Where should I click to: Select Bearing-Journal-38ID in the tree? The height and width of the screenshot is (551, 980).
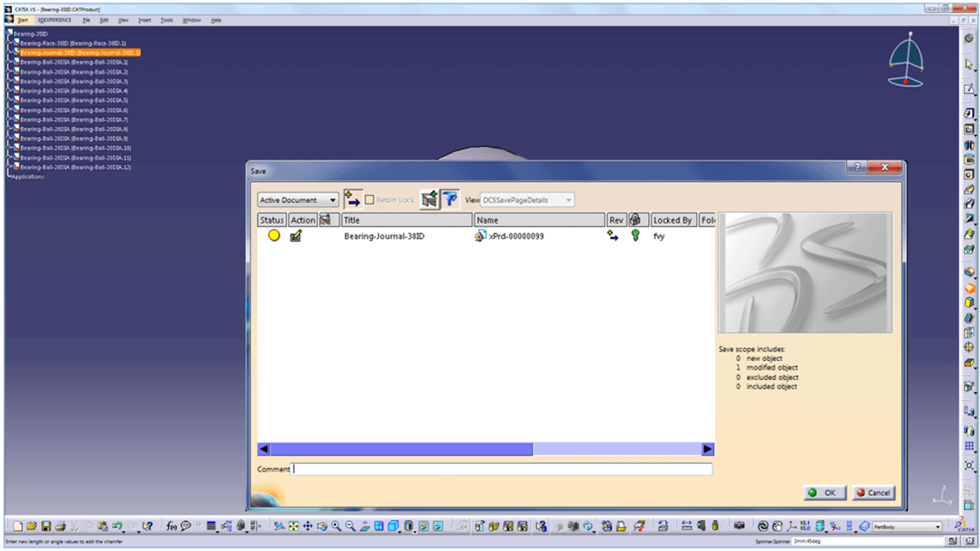tap(80, 53)
